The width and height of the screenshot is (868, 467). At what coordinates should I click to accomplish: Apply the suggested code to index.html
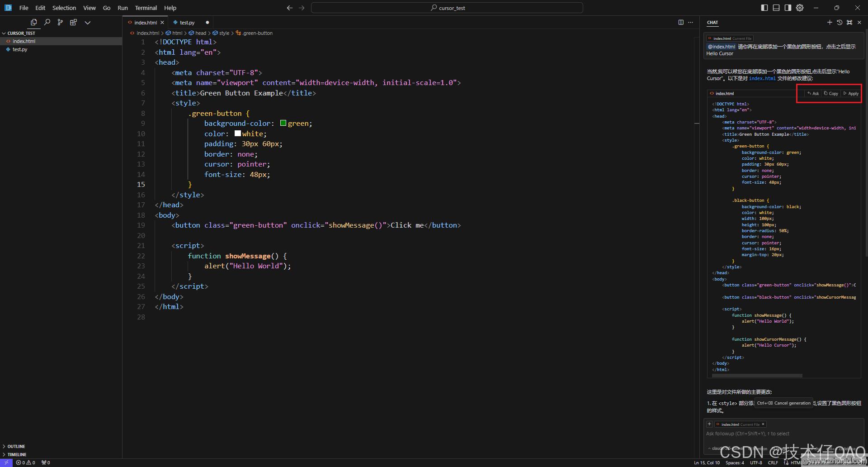(851, 94)
